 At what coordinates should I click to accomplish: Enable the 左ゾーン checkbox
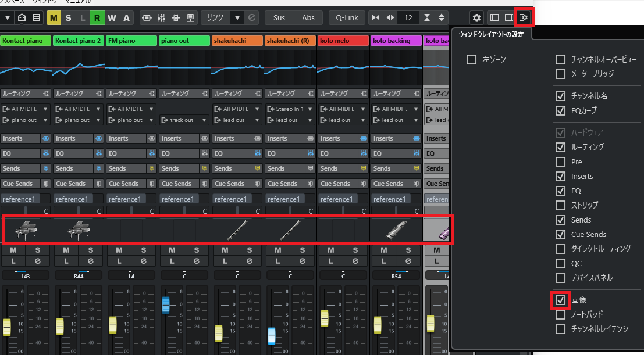coord(472,59)
